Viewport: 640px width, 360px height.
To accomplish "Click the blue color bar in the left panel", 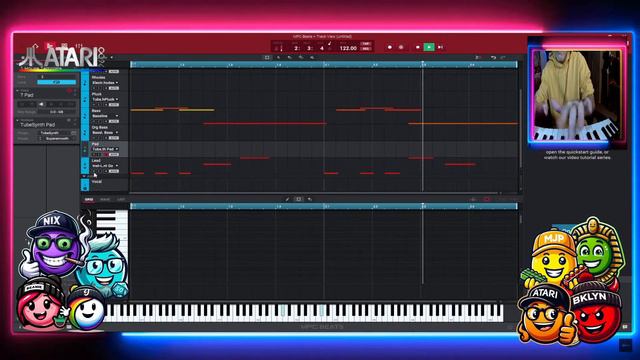I will click(56, 82).
